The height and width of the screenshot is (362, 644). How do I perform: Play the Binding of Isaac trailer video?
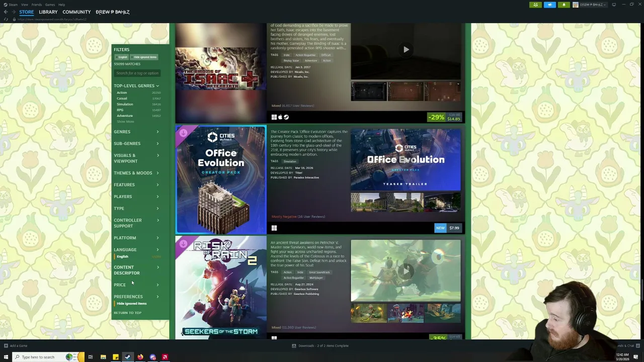click(x=406, y=50)
